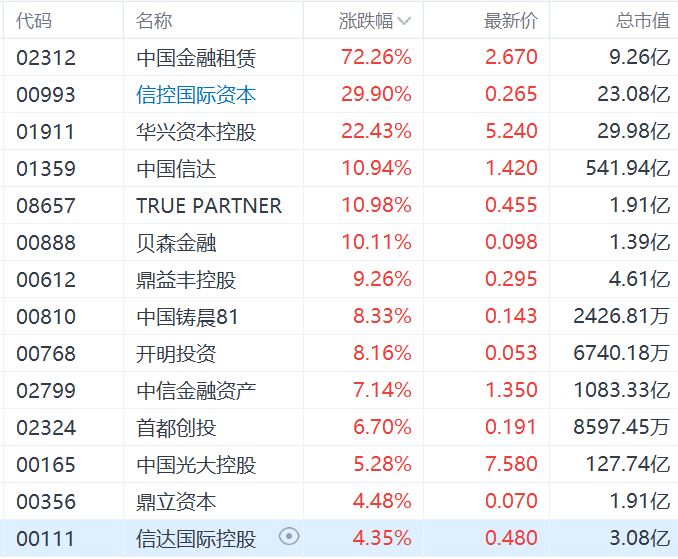Select stock code 00993
The height and width of the screenshot is (559, 678).
tap(46, 95)
